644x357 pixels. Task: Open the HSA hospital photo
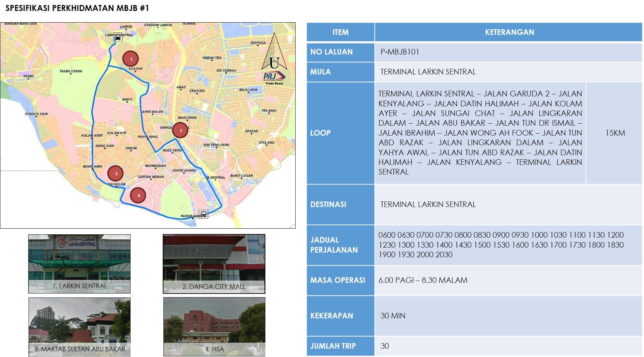(214, 327)
